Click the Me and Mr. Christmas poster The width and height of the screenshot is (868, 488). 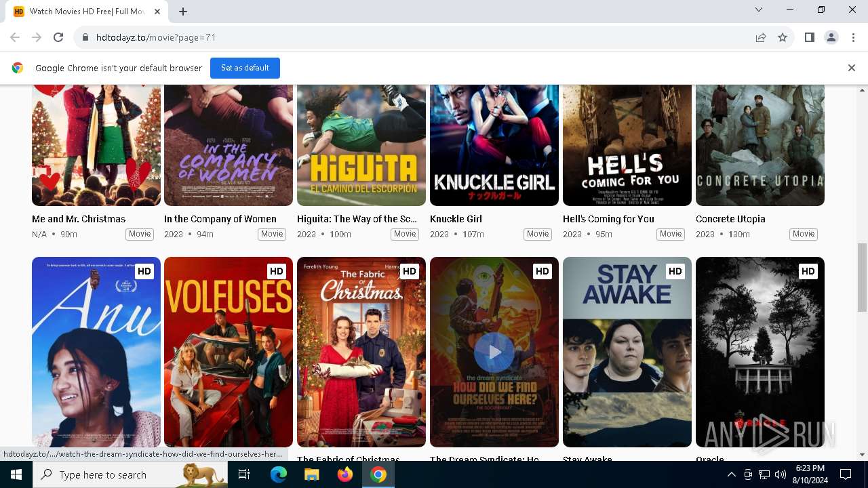pos(96,145)
